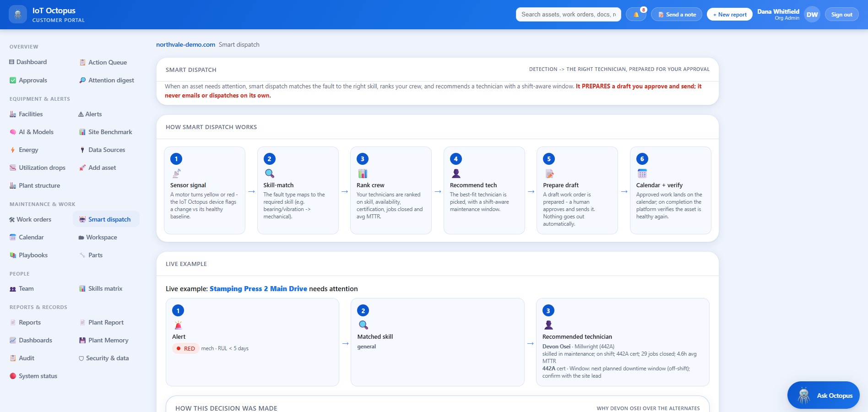Click the Data Sources plug icon

tap(82, 150)
